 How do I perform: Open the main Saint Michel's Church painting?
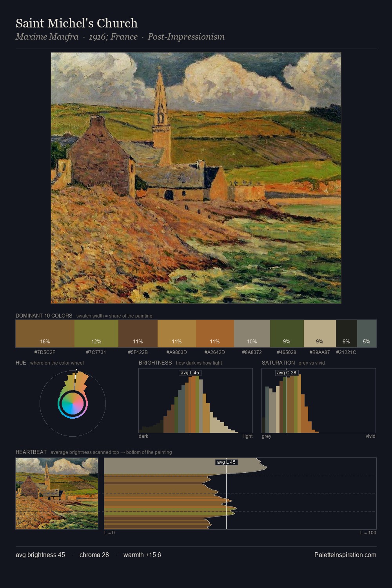tap(196, 178)
